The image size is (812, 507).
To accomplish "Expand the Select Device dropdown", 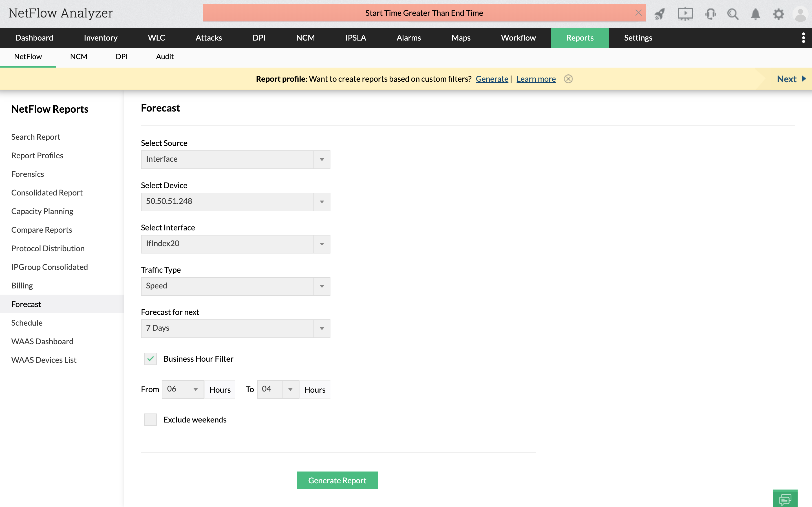I will [x=235, y=201].
